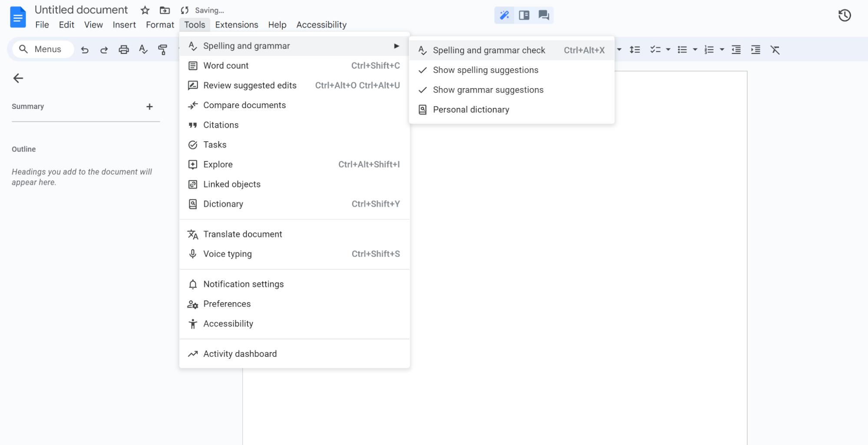The width and height of the screenshot is (868, 445).
Task: Select Review suggested edits
Action: [x=294, y=86]
